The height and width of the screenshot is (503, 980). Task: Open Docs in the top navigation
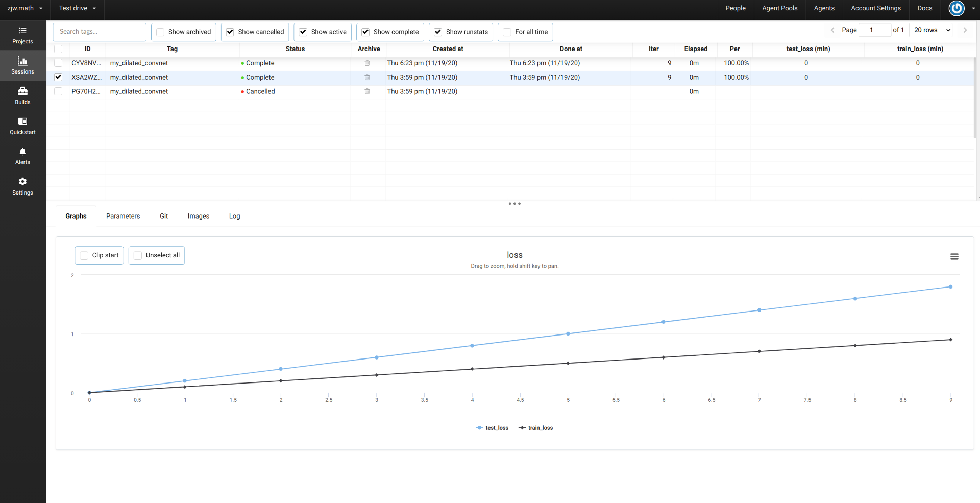click(925, 8)
